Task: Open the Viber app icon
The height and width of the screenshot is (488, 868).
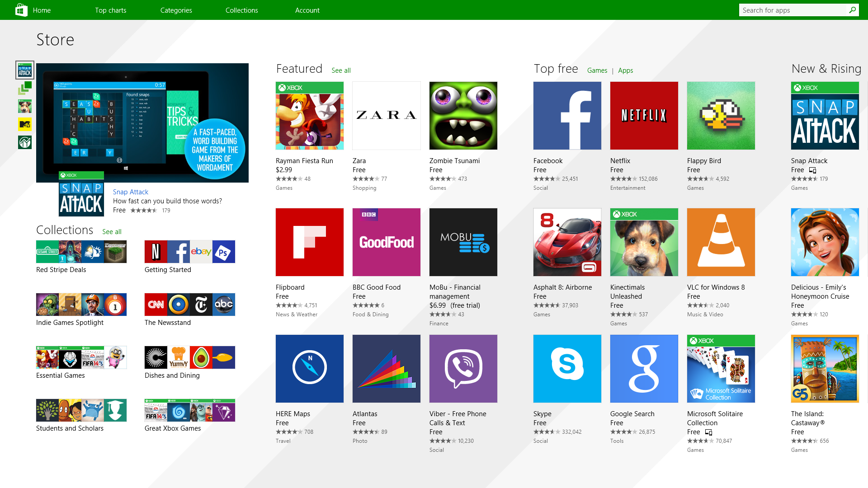Action: 463,368
